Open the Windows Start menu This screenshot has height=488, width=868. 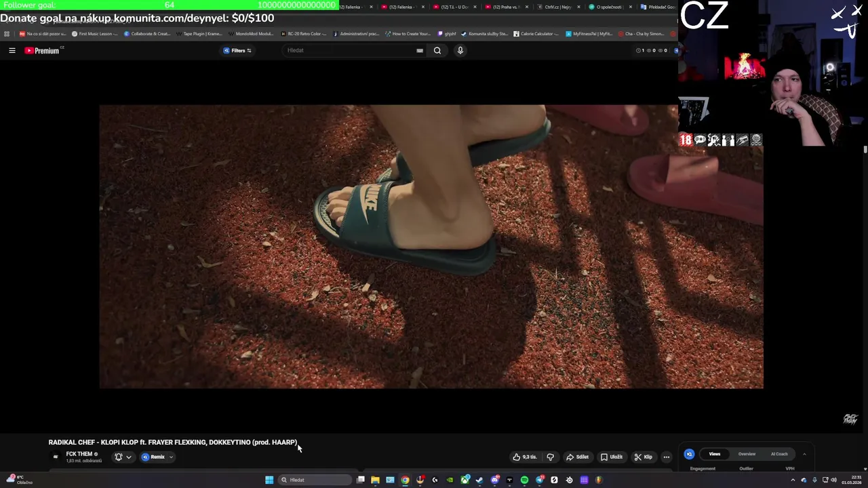[x=269, y=480]
